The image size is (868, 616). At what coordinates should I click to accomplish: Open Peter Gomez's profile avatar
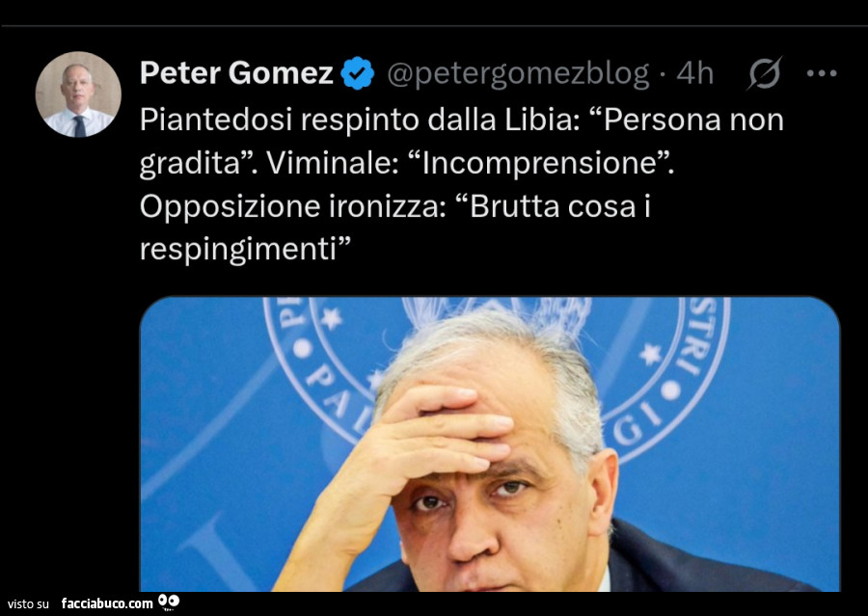coord(78,94)
